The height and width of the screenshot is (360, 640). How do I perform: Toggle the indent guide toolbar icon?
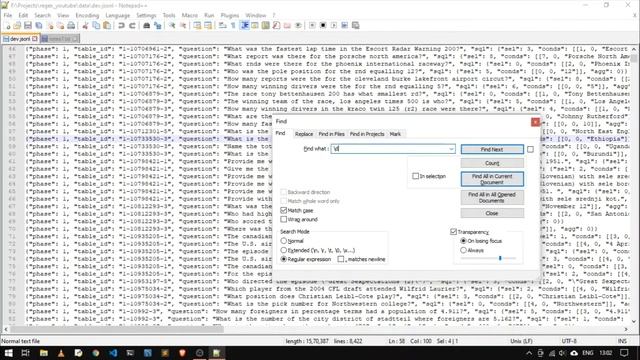(x=244, y=26)
